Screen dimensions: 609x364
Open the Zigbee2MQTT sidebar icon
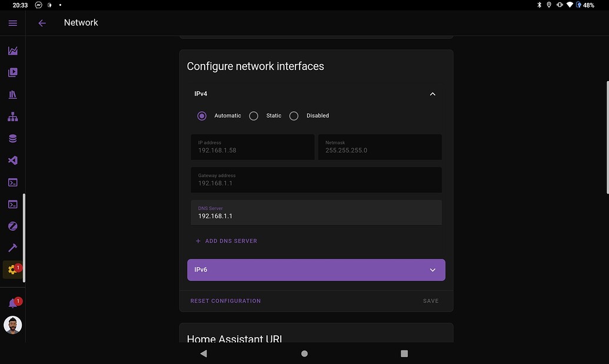[12, 226]
